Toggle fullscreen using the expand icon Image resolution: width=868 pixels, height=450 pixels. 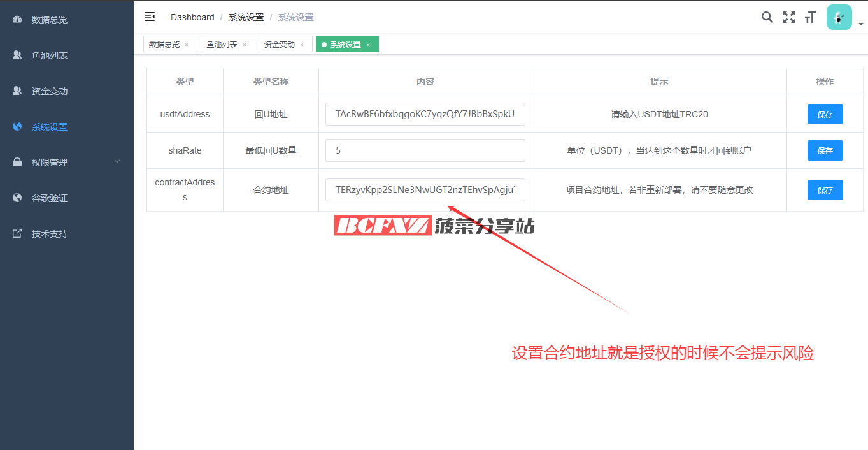pos(788,17)
